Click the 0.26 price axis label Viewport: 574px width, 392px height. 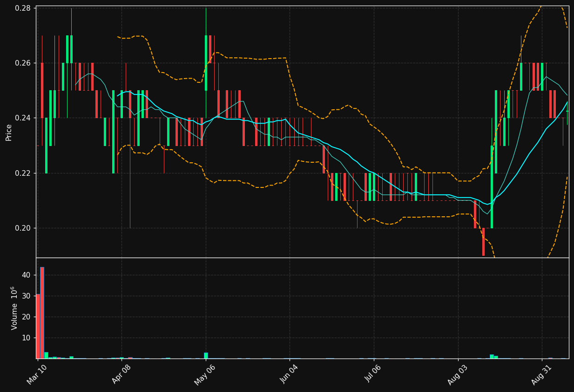click(23, 63)
